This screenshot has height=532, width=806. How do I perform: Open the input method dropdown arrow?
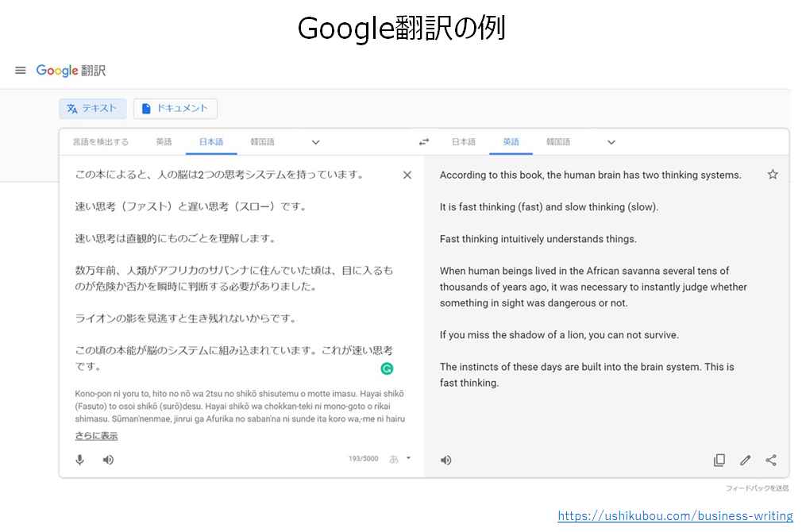point(409,458)
